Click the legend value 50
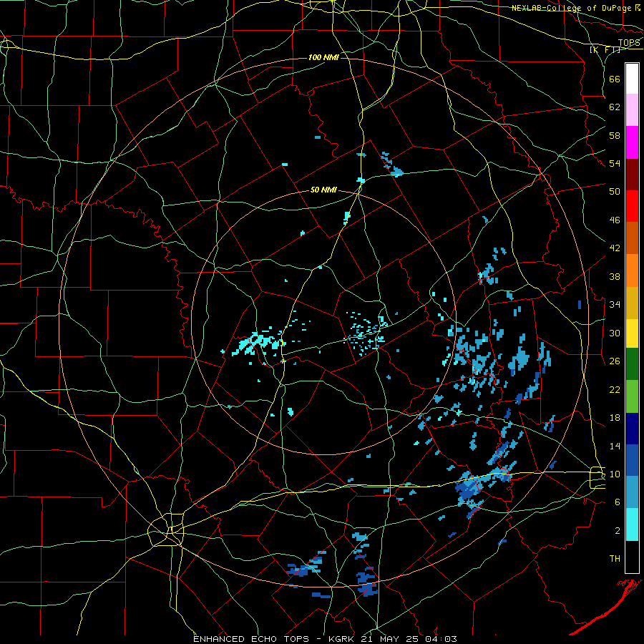The width and height of the screenshot is (644, 644). point(615,192)
